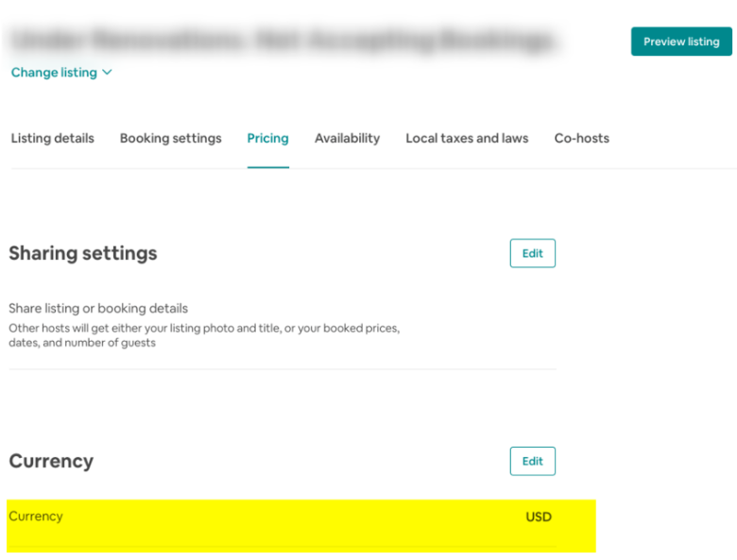This screenshot has width=737, height=560.
Task: Click the chevron beside Change listing
Action: point(107,73)
